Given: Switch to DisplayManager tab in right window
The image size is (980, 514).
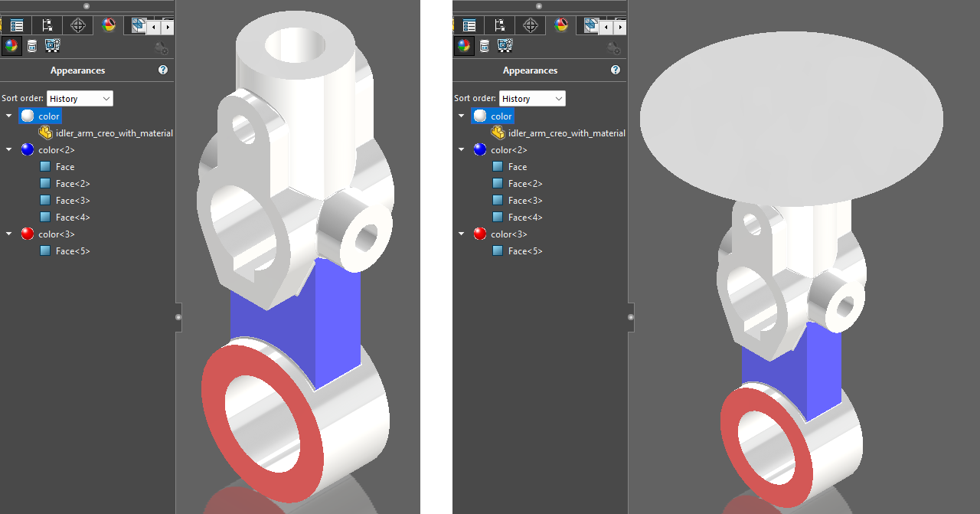Looking at the screenshot, I should tap(561, 25).
